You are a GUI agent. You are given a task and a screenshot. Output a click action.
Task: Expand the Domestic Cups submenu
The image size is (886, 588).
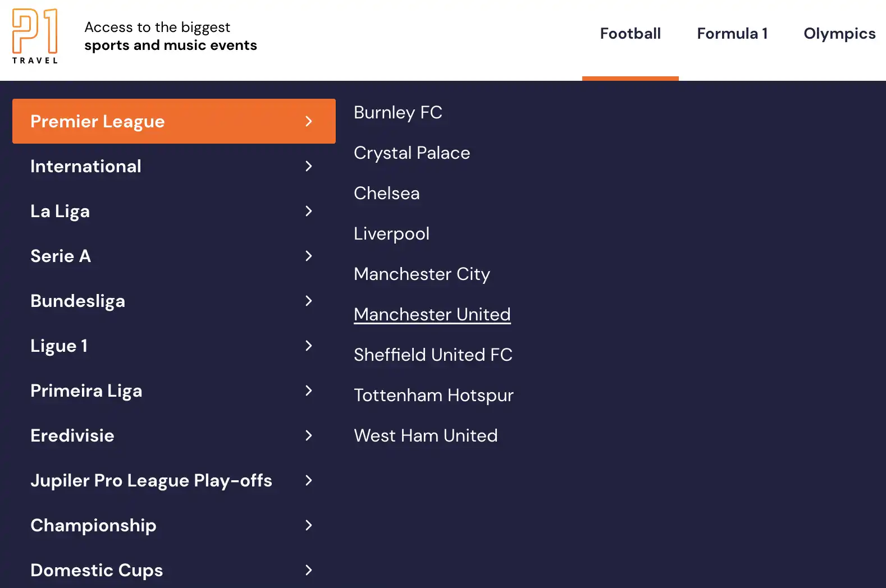[309, 570]
